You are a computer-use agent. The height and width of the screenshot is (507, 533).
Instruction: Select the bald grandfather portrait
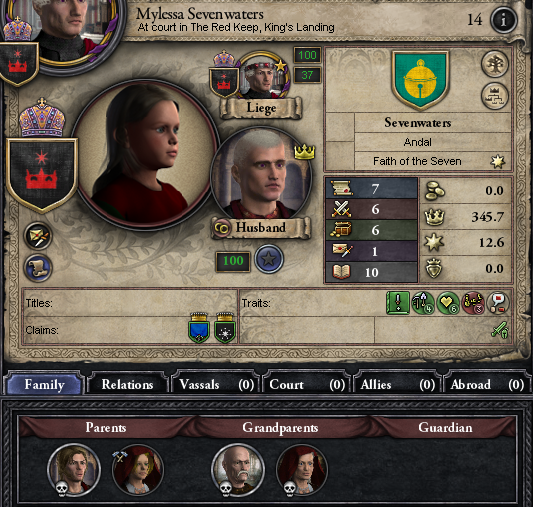pos(238,470)
